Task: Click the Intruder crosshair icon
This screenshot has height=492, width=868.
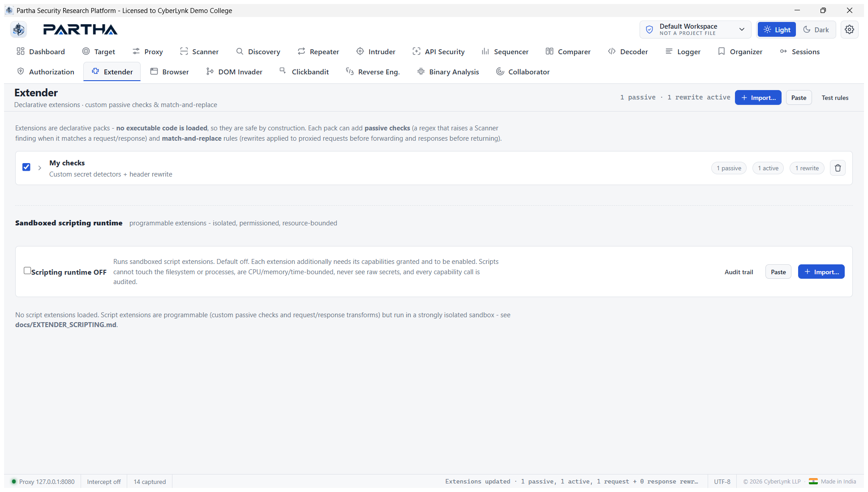Action: click(x=360, y=52)
